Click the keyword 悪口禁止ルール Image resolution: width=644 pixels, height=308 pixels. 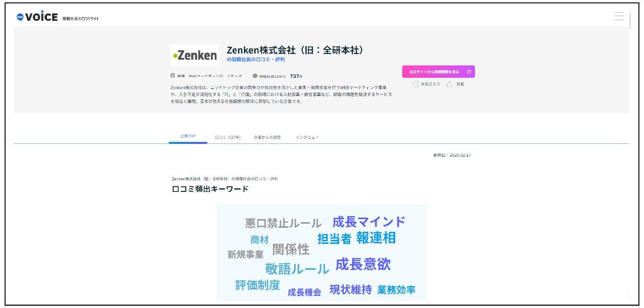click(x=283, y=223)
